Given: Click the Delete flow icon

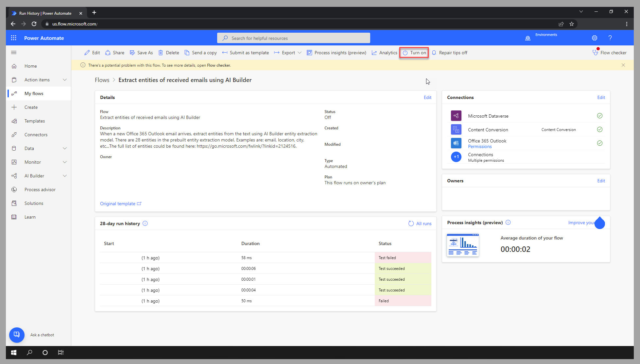Looking at the screenshot, I should point(161,52).
